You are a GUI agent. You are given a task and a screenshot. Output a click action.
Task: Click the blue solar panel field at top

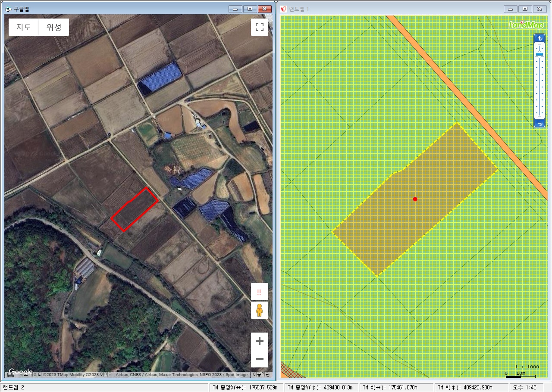[x=160, y=78]
